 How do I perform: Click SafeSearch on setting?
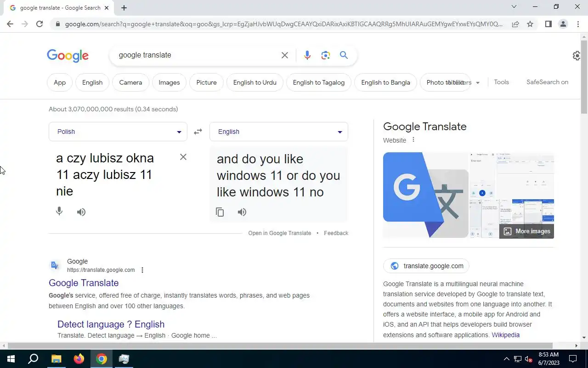point(547,82)
